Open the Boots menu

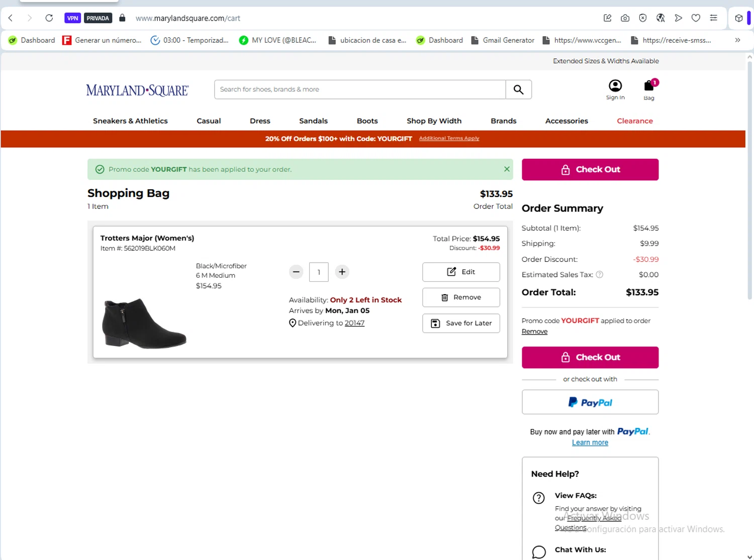point(367,121)
